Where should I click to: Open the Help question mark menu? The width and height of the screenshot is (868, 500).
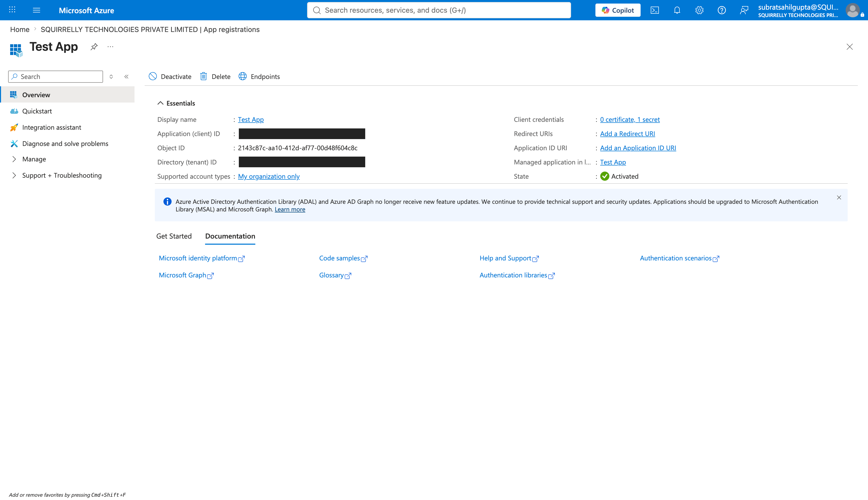(x=721, y=10)
